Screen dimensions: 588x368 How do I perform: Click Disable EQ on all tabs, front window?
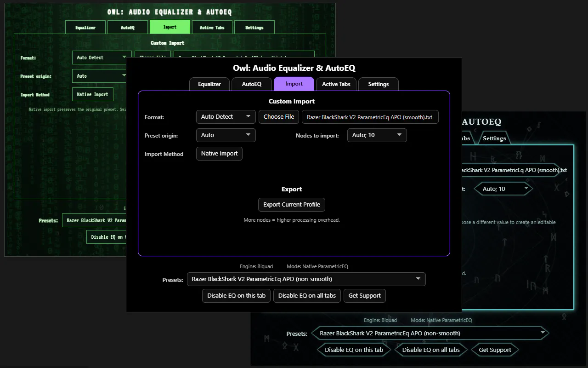click(307, 296)
